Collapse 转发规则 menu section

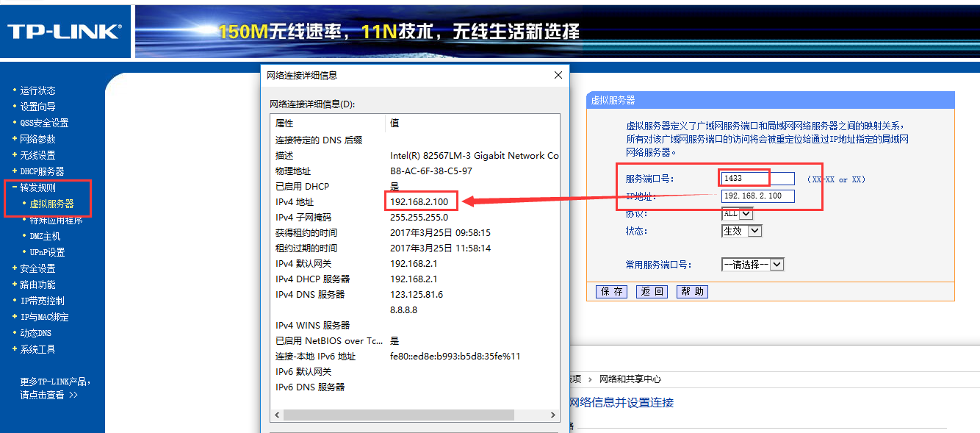37,187
